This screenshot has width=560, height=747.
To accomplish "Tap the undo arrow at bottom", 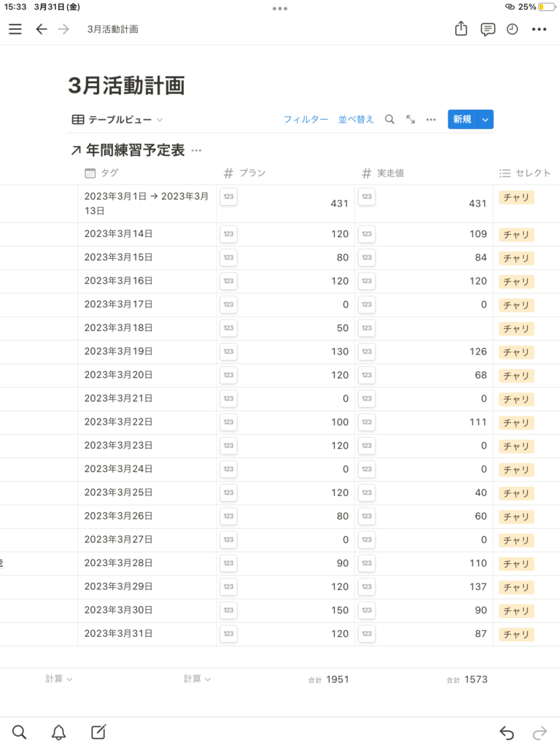I will [x=507, y=732].
